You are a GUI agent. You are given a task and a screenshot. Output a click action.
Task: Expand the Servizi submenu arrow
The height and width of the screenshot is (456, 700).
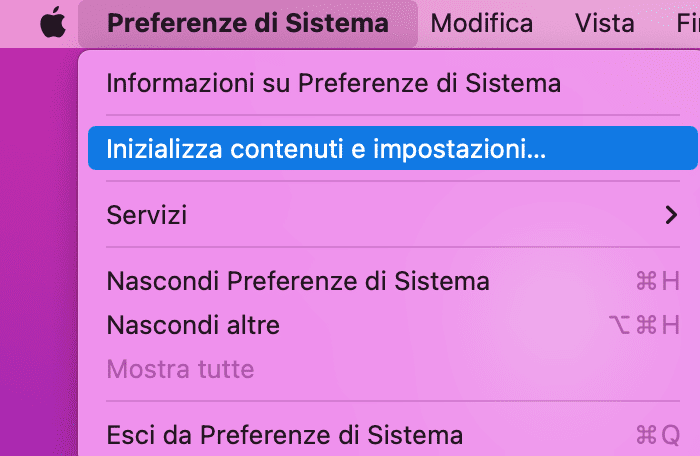[671, 215]
